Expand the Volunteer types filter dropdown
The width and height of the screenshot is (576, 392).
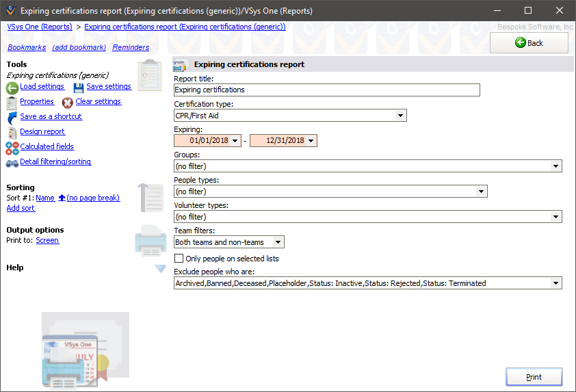(555, 217)
